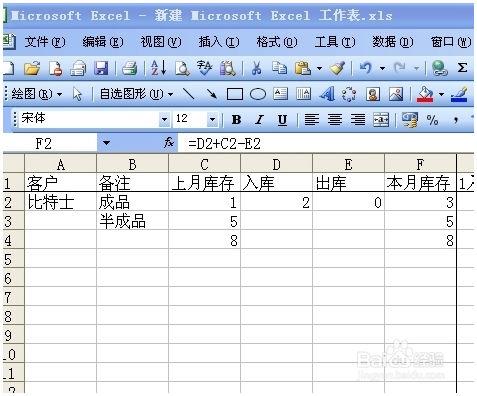The image size is (477, 396).
Task: Insert a picture from file icon
Action: [396, 94]
